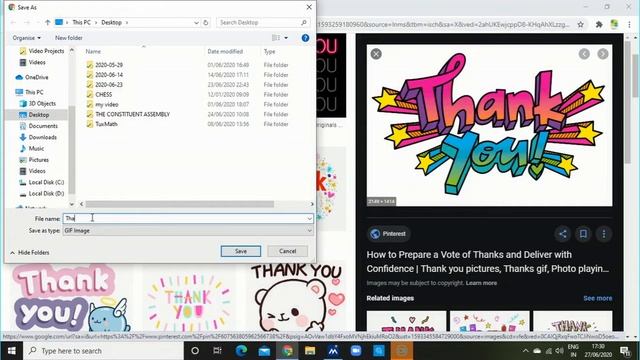Click the navigation pane vertical scrollbar

point(72,149)
